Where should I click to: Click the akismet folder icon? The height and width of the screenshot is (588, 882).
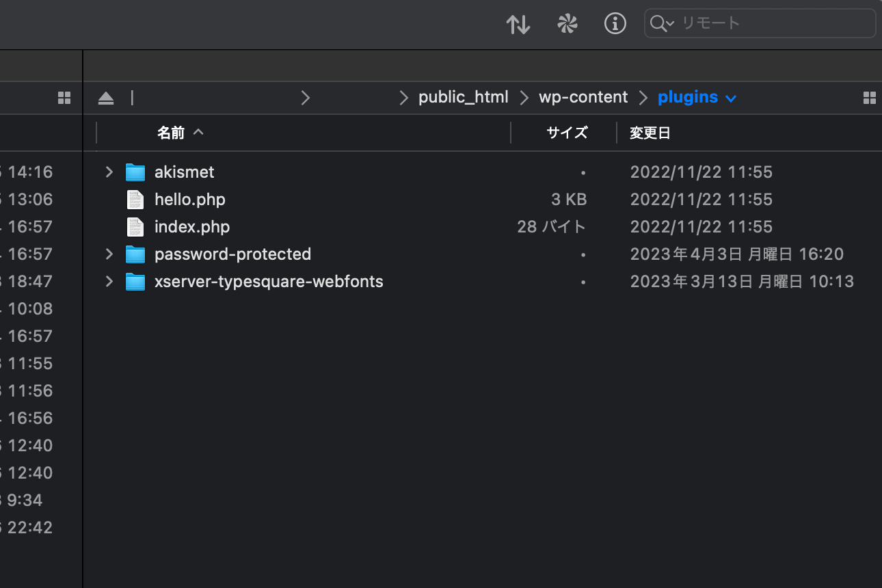pyautogui.click(x=135, y=172)
